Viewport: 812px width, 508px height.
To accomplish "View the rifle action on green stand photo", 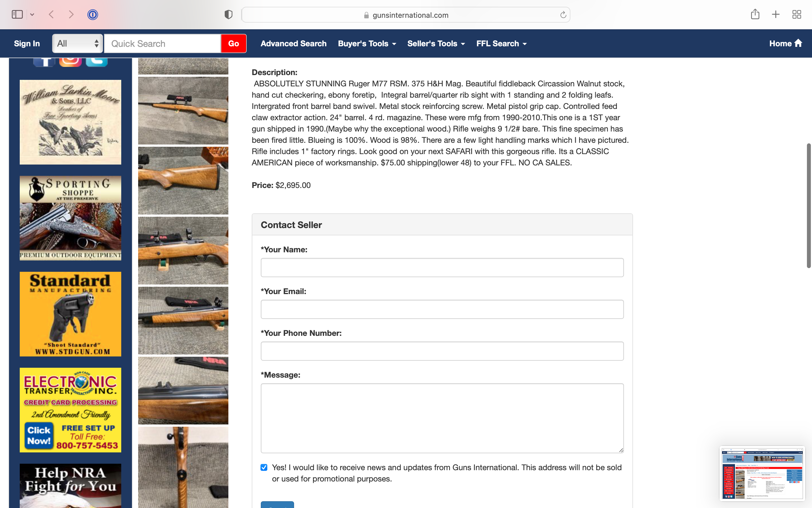I will click(183, 251).
